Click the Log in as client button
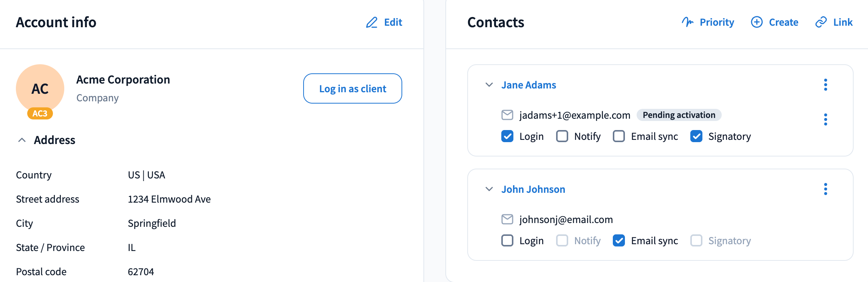Viewport: 868px width, 282px height. (352, 88)
